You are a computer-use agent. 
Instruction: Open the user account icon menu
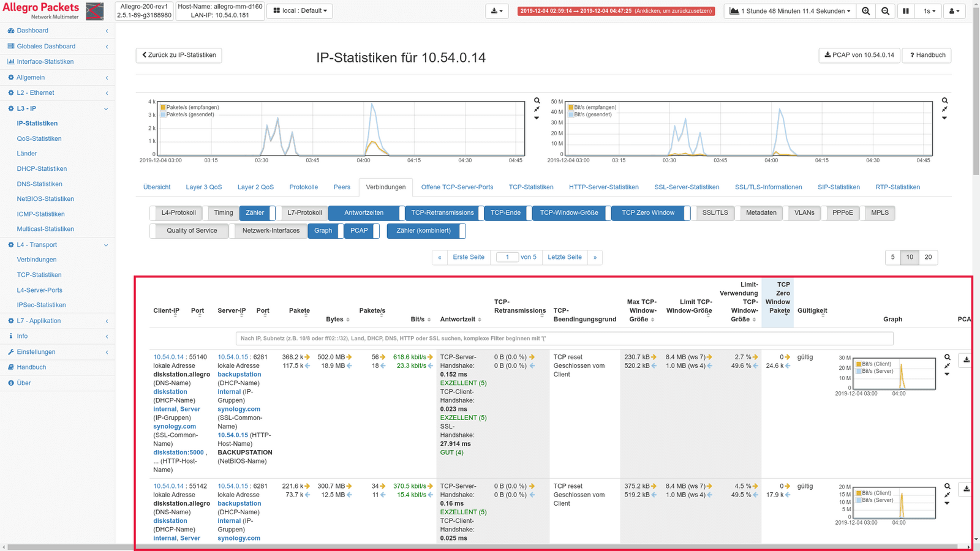pyautogui.click(x=954, y=11)
